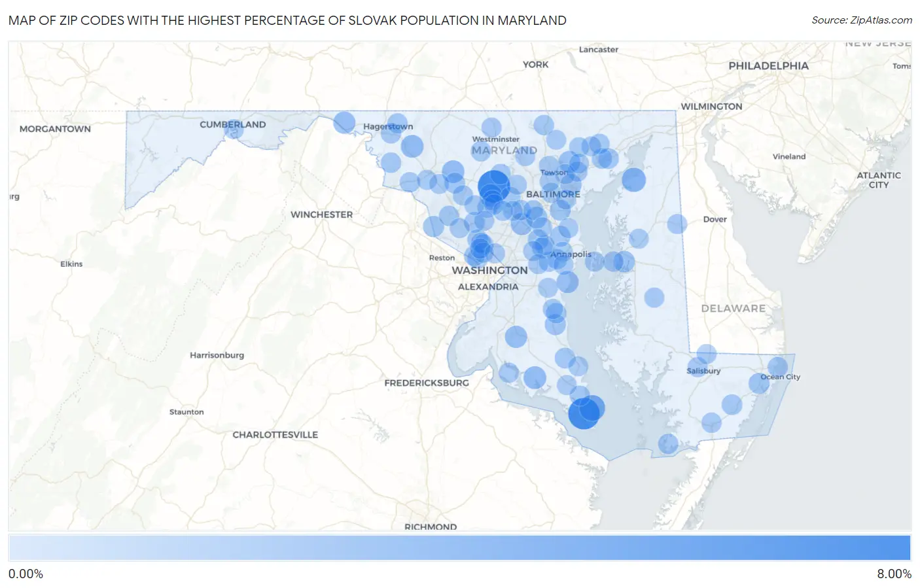The image size is (920, 588).
Task: Click the 0.00% legend minimum label
Action: pyautogui.click(x=26, y=574)
